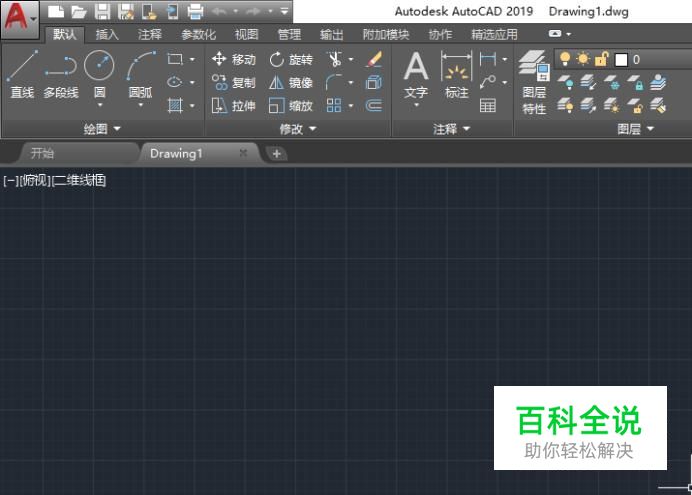Image resolution: width=692 pixels, height=495 pixels.
Task: Toggle layer lock padlock icon
Action: pyautogui.click(x=602, y=59)
